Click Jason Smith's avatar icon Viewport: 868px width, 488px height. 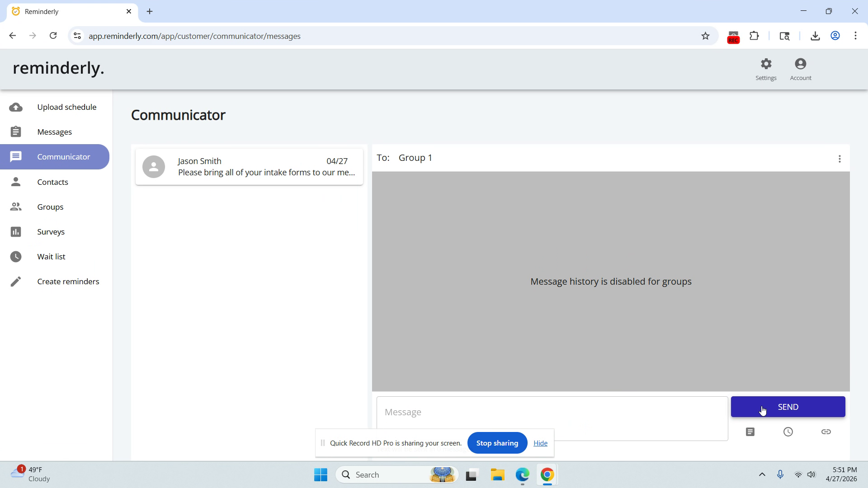coord(154,167)
